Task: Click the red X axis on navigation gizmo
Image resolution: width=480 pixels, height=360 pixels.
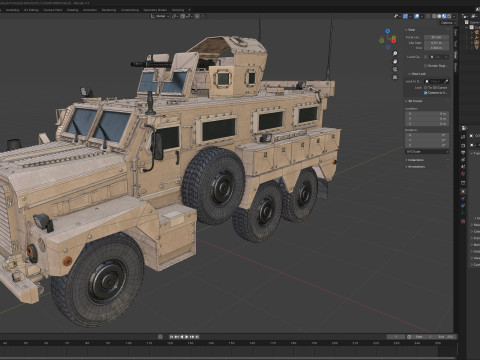Action: pos(394,41)
